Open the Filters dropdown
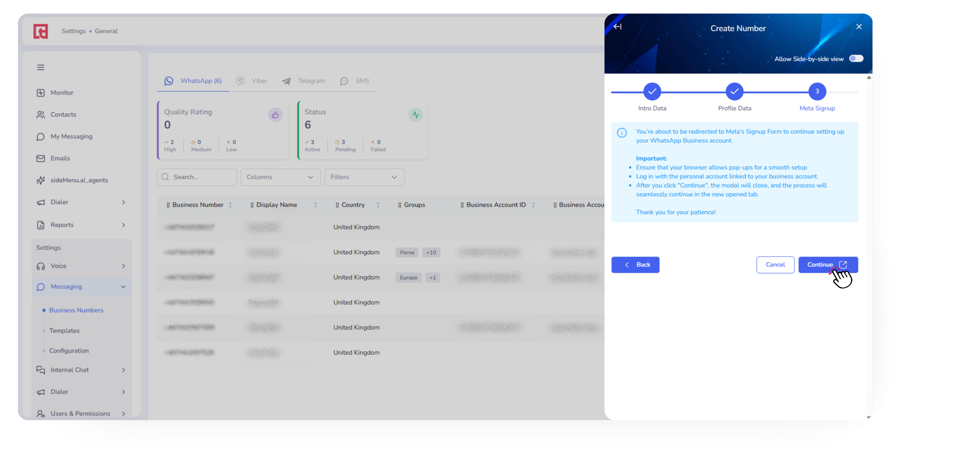This screenshot has height=449, width=980. [x=364, y=177]
